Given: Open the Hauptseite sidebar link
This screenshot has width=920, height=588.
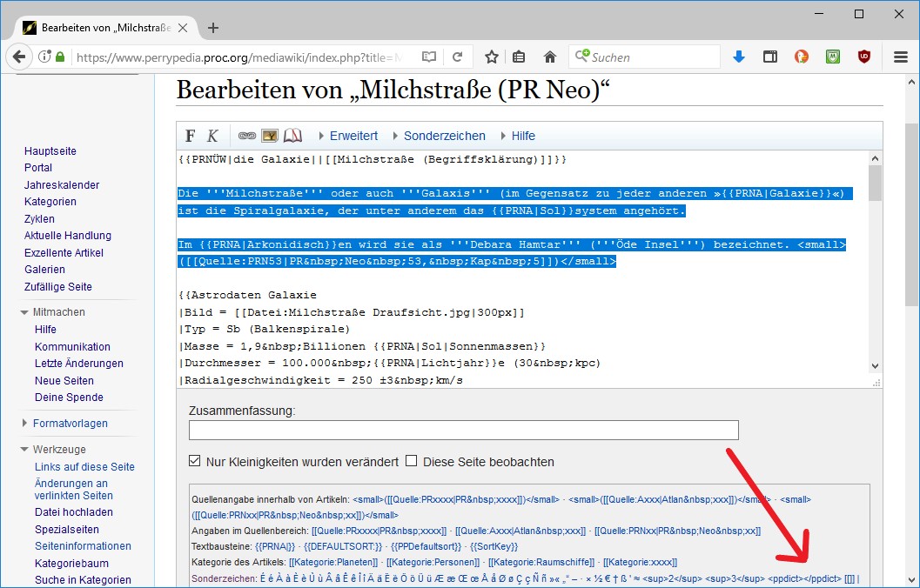Looking at the screenshot, I should coord(50,151).
